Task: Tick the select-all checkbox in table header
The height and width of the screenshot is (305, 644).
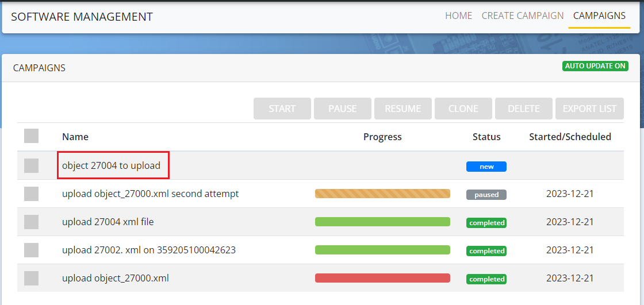Action: tap(31, 136)
